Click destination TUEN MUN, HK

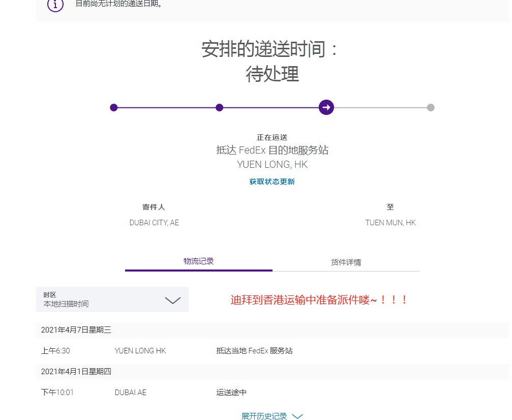click(x=390, y=223)
